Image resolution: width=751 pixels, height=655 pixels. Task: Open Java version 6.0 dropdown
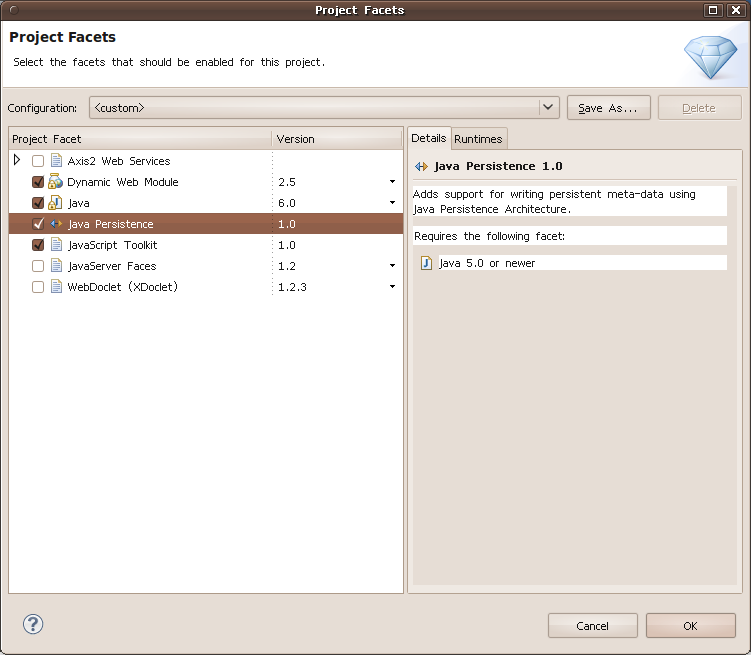(392, 203)
